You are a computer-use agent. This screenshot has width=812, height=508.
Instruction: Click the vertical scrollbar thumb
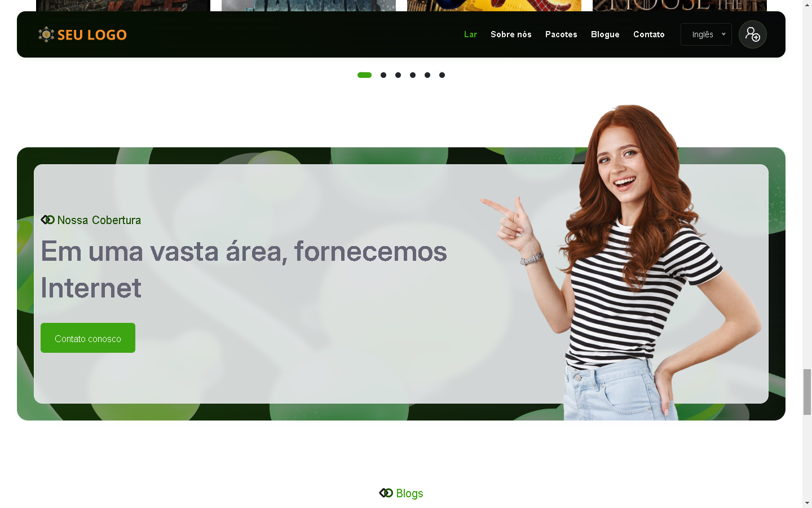point(807,392)
